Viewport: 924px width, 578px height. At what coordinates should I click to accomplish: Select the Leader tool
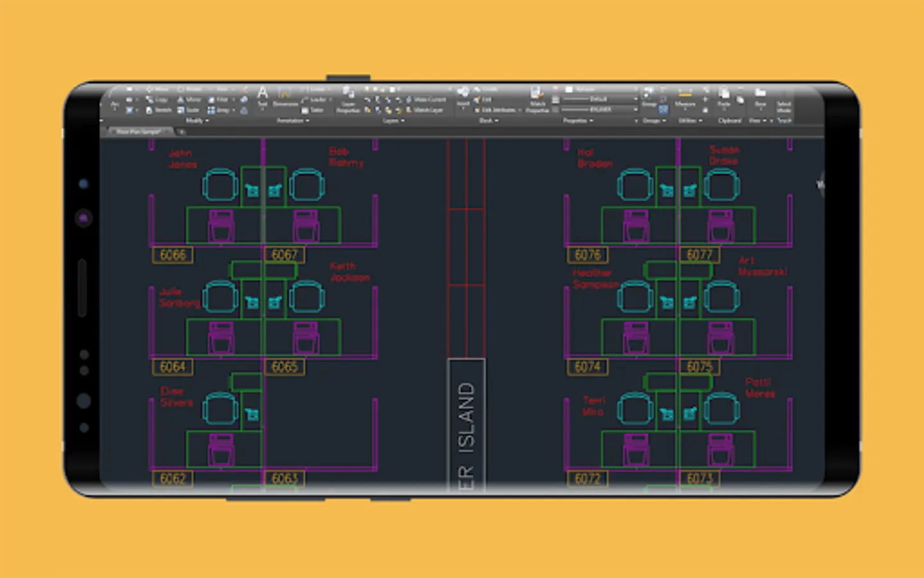point(316,100)
